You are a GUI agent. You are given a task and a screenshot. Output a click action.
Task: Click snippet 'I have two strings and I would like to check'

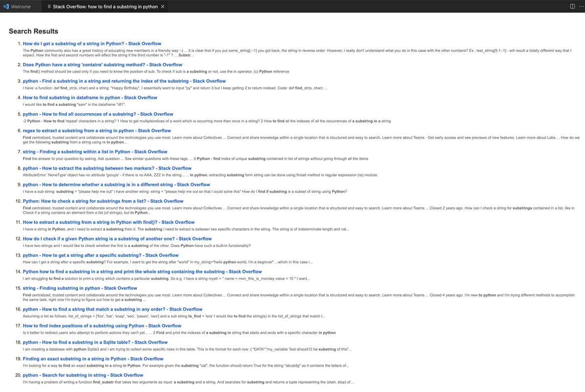pyautogui.click(x=137, y=246)
